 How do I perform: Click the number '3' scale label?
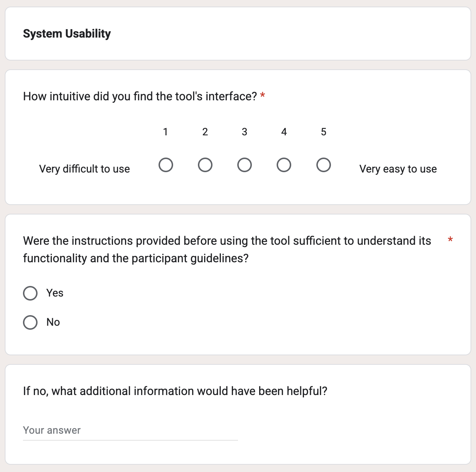245,132
